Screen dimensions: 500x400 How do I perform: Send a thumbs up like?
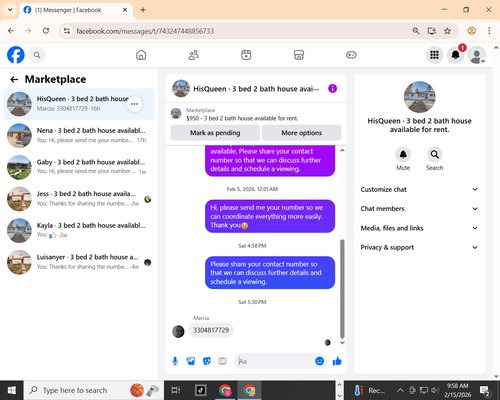coord(337,361)
